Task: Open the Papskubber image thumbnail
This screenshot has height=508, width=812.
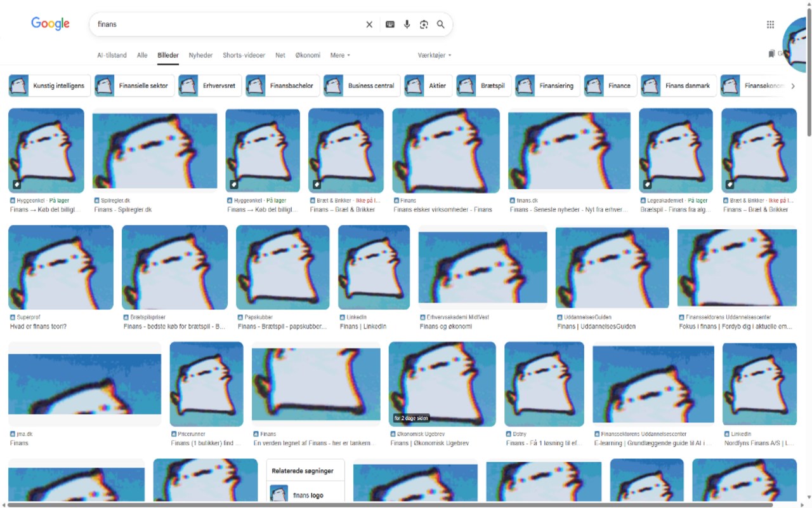Action: 283,267
